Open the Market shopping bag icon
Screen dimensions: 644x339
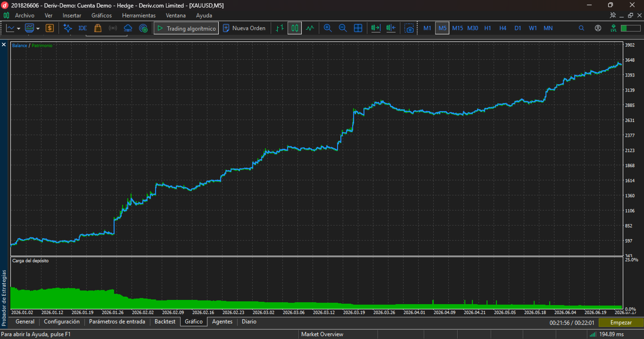point(98,28)
